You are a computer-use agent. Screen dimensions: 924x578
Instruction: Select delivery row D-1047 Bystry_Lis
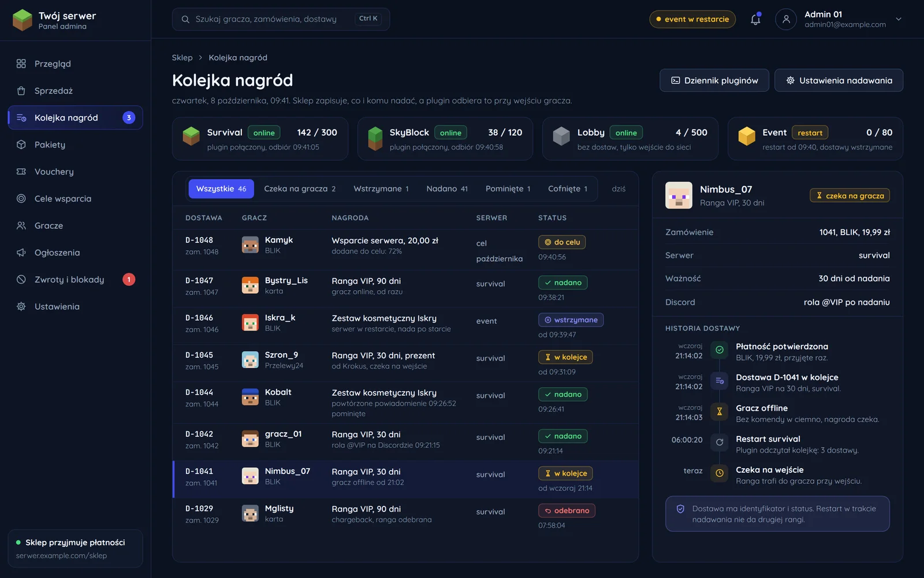pyautogui.click(x=405, y=288)
